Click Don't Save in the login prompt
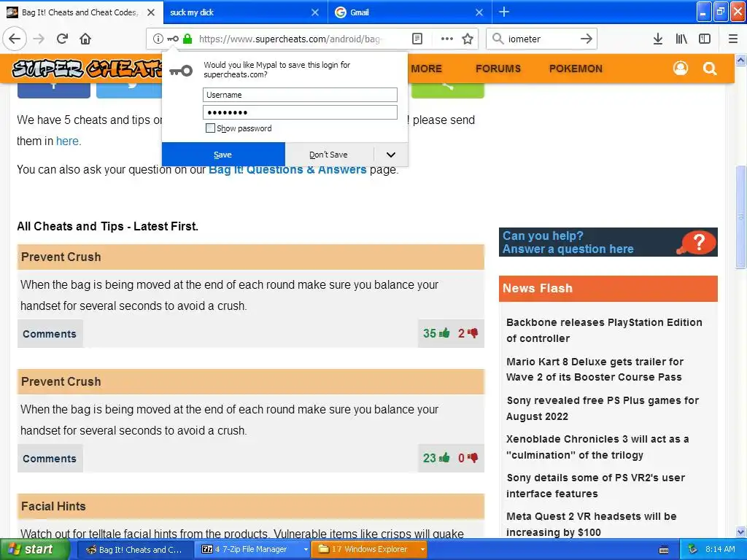The height and width of the screenshot is (560, 747). [x=329, y=155]
